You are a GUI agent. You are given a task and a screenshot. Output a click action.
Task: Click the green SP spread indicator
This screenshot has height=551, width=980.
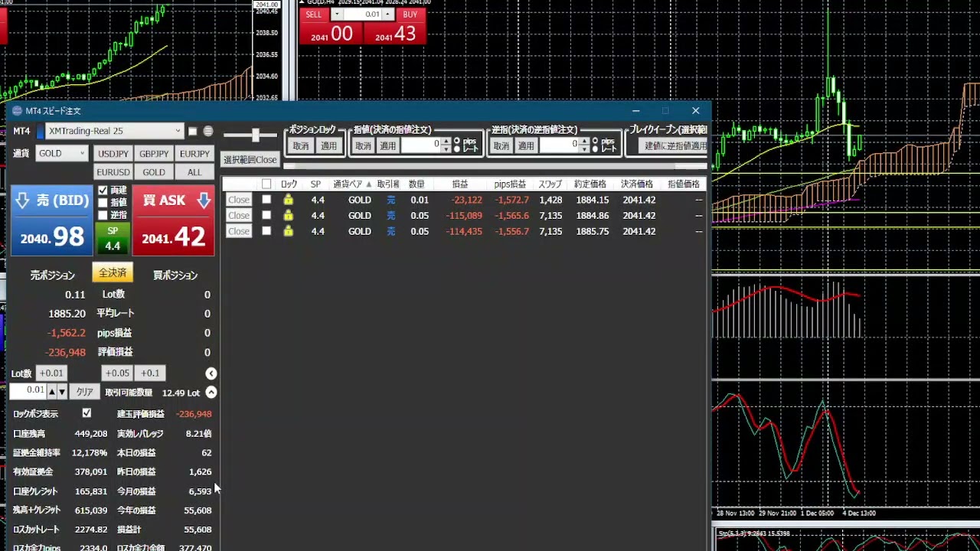point(113,238)
